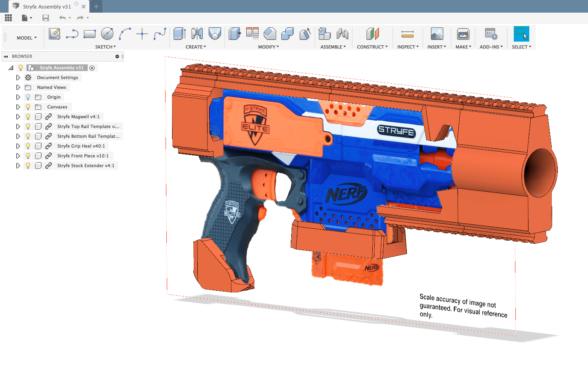The width and height of the screenshot is (588, 367).
Task: Open a new design tab with plus
Action: point(96,7)
